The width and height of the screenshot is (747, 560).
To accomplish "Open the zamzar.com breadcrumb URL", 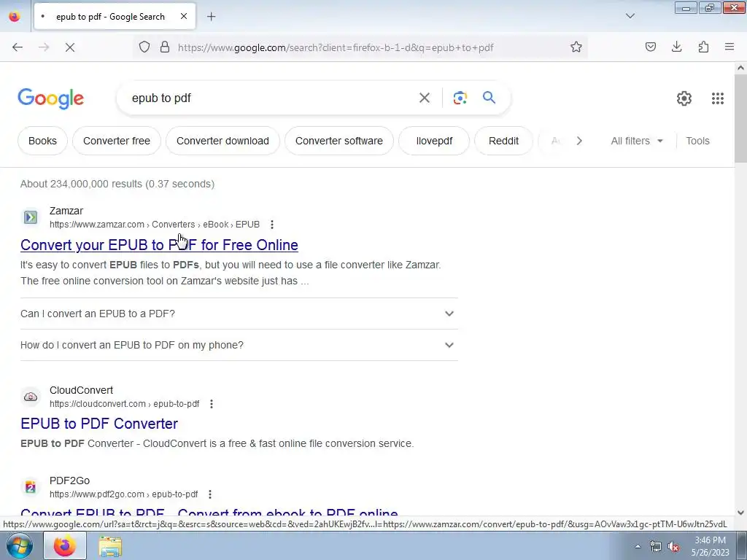I will pos(155,225).
